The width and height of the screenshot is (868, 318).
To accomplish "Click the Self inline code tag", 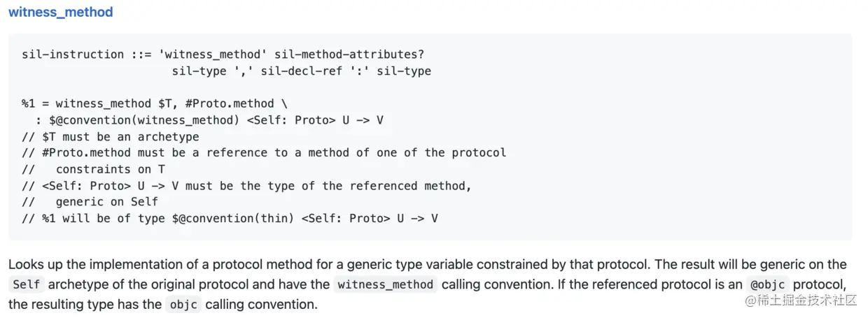I will click(x=27, y=284).
